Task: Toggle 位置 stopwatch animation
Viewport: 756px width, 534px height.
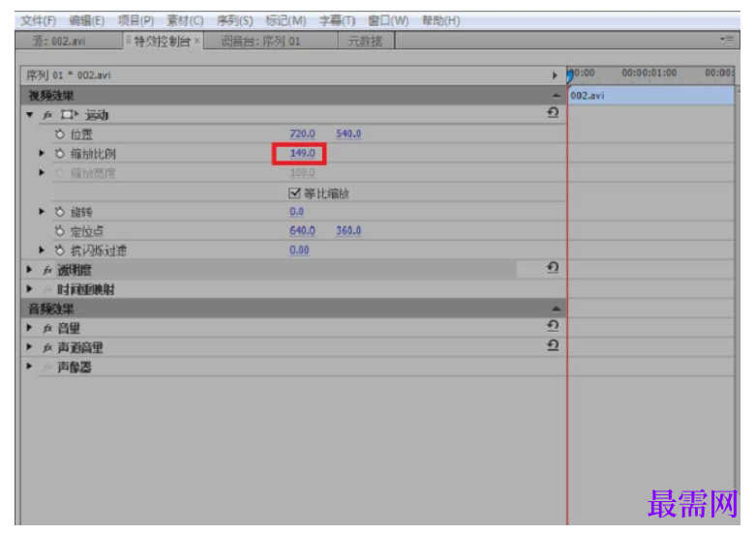Action: 60,134
